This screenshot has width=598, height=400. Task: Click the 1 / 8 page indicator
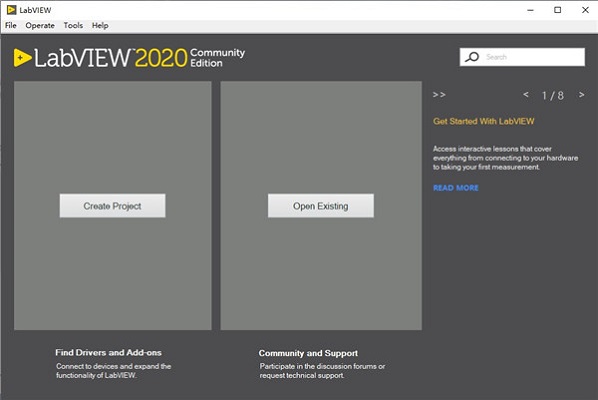click(x=553, y=95)
